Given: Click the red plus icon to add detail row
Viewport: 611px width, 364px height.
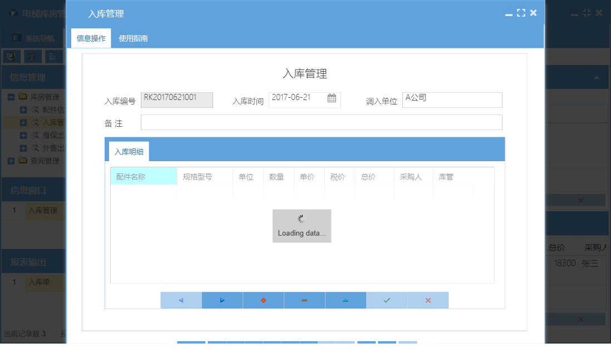Looking at the screenshot, I should [x=263, y=300].
